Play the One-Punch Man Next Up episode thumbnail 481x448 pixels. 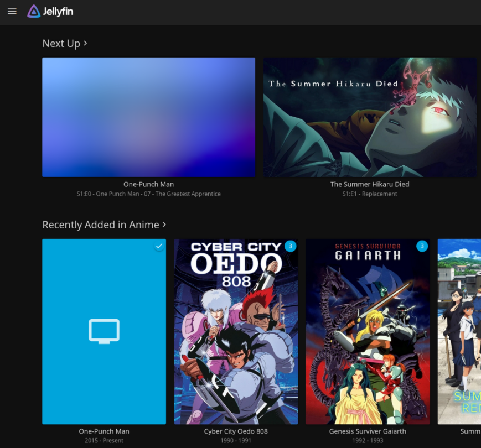click(148, 117)
